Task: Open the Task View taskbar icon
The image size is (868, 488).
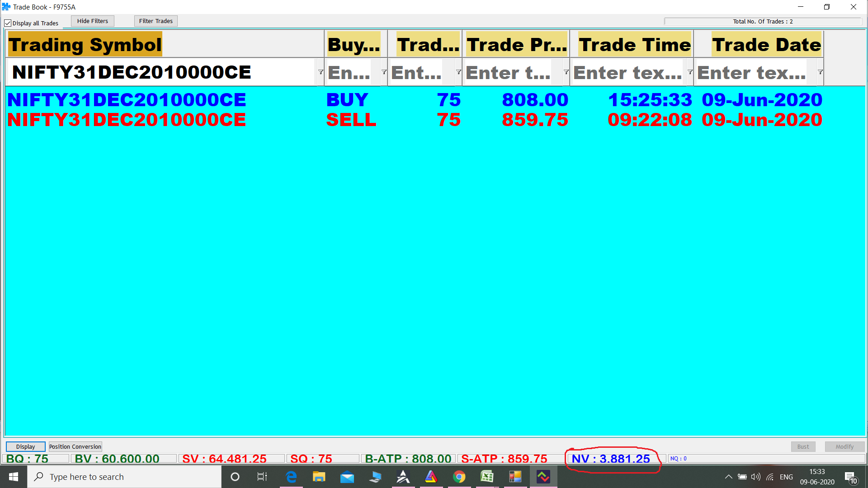Action: click(x=262, y=477)
